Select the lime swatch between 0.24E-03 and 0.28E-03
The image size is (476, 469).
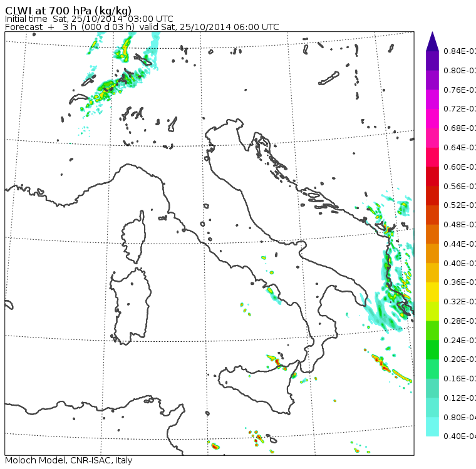coord(432,331)
